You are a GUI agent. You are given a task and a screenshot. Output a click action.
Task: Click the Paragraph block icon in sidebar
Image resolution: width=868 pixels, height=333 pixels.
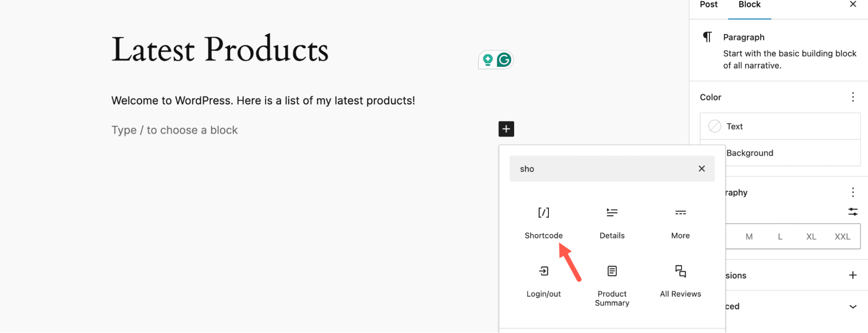click(707, 37)
